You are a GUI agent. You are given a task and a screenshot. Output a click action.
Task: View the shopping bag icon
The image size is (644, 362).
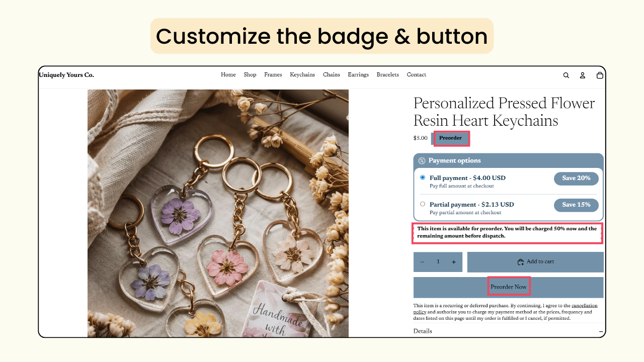[x=600, y=74]
